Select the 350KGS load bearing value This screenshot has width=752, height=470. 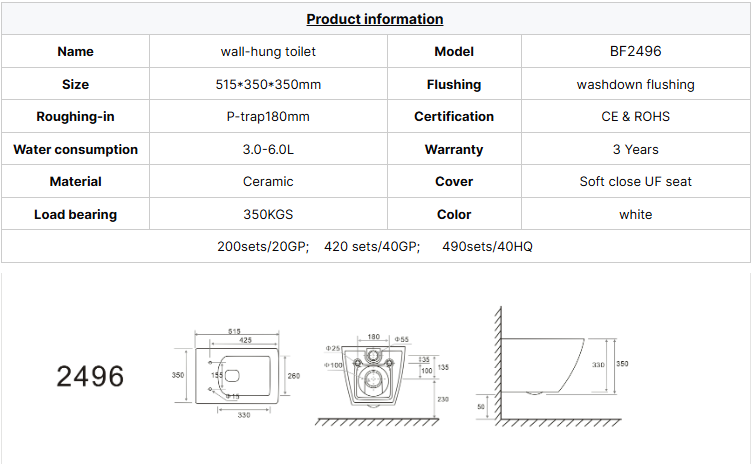268,214
